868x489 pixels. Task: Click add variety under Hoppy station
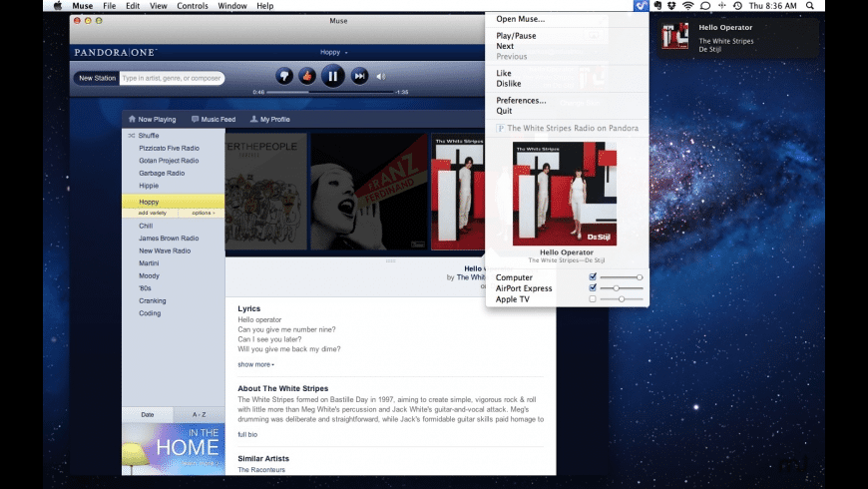click(x=153, y=213)
